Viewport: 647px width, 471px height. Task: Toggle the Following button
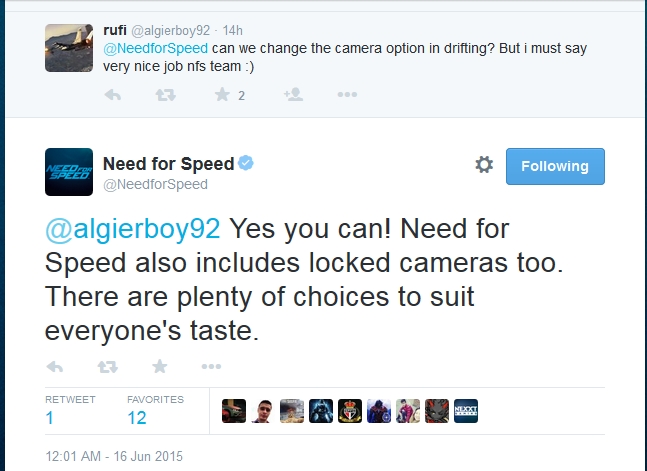click(x=555, y=166)
